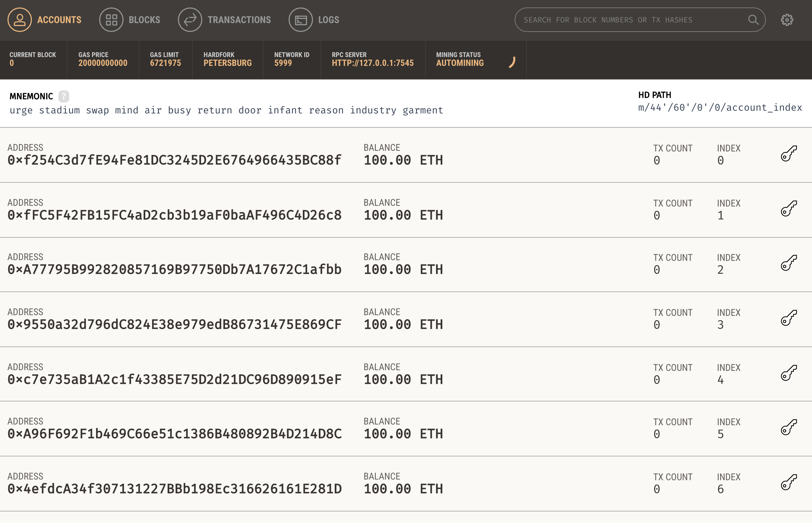Screen dimensions: 812x523
Task: Click key icon for account index 4
Action: pos(789,373)
